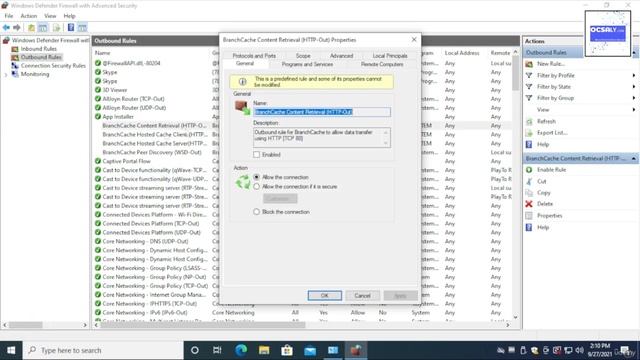Open Task View from taskbar
The height and width of the screenshot is (360, 640).
click(x=217, y=350)
